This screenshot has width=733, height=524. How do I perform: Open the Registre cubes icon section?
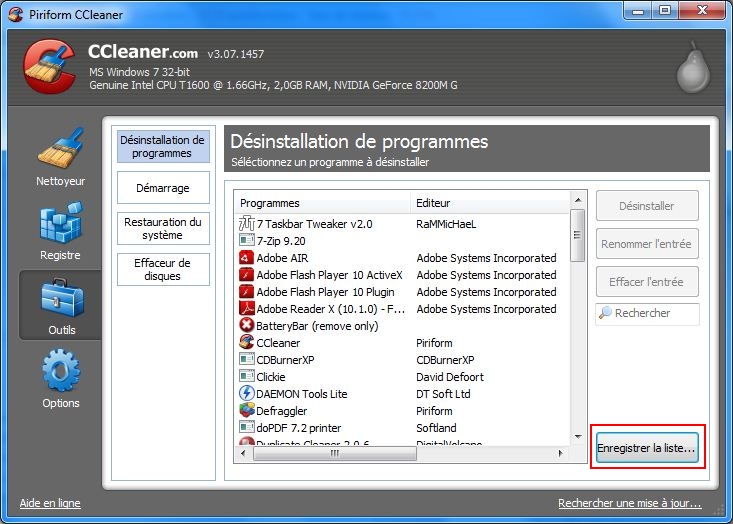pyautogui.click(x=61, y=223)
